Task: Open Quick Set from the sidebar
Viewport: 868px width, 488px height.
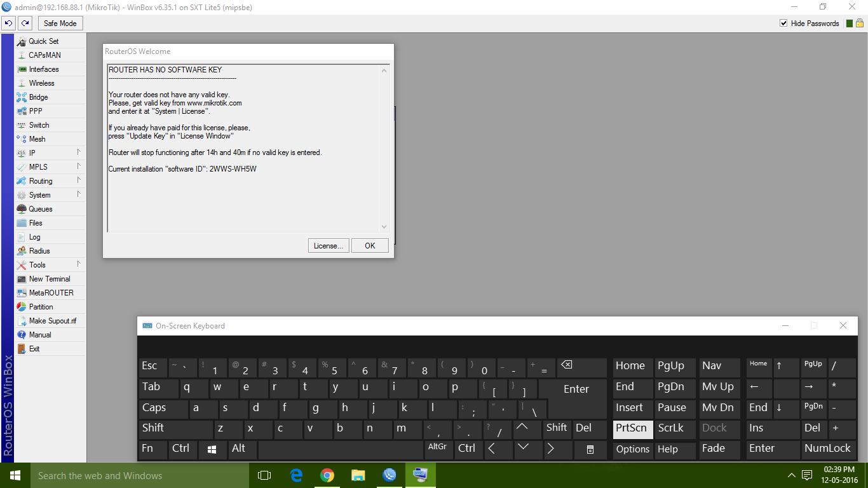Action: point(50,41)
